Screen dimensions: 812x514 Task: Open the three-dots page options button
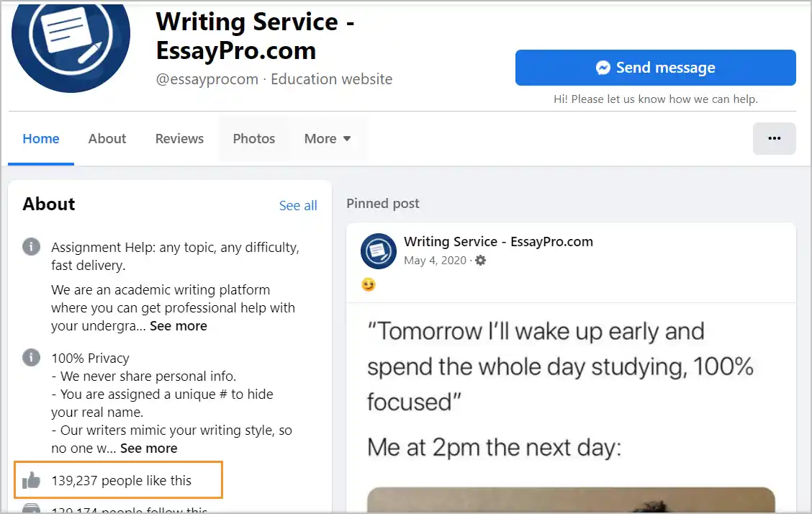[774, 138]
